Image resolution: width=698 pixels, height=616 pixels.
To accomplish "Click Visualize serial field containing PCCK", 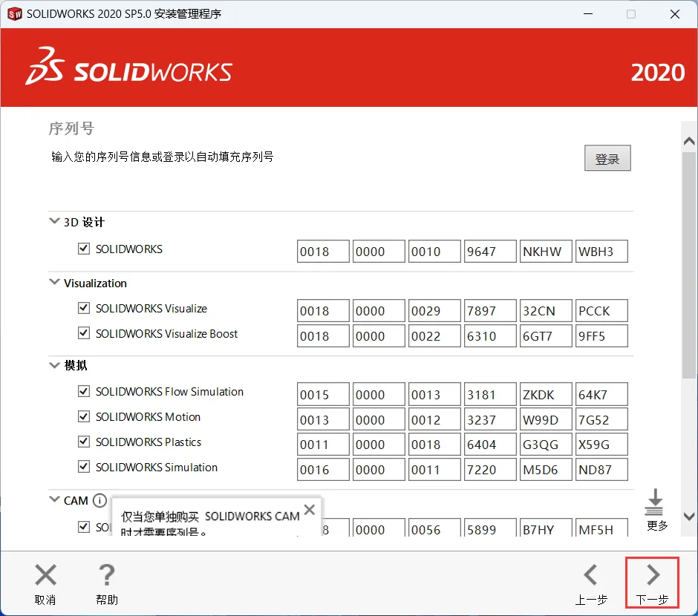I will click(602, 310).
